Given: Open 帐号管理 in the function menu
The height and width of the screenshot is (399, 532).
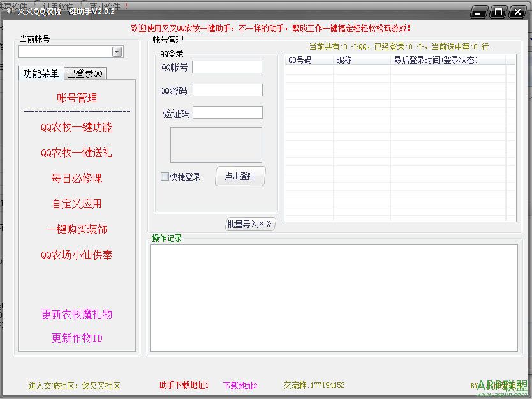Looking at the screenshot, I should coord(77,98).
